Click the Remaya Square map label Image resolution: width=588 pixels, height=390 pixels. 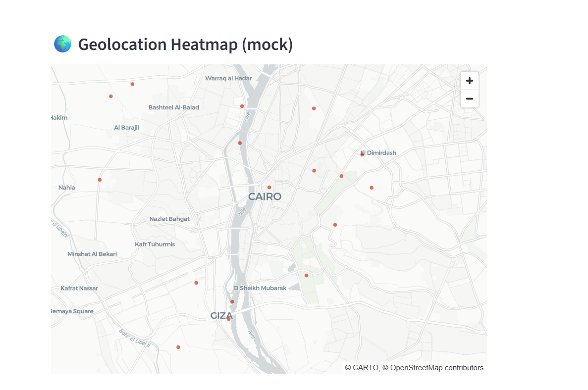coord(72,311)
